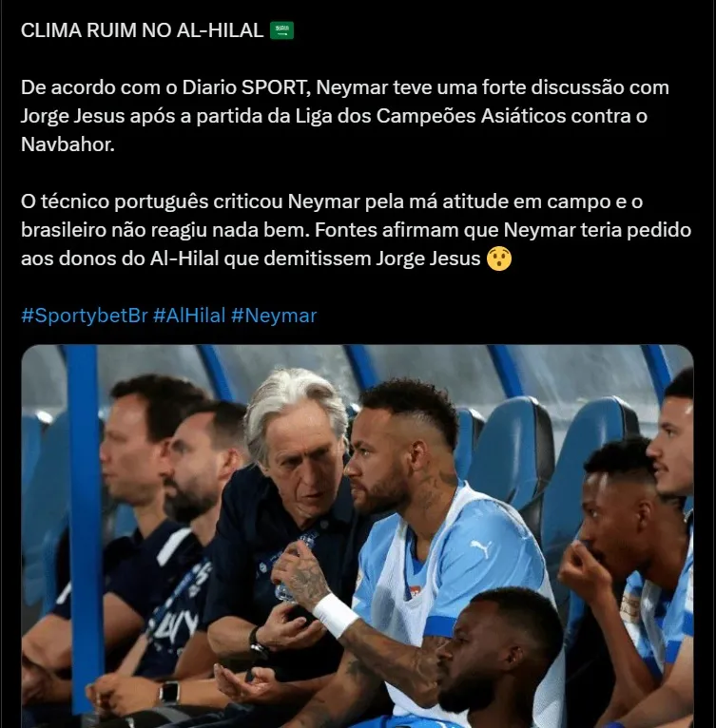Screen dimensions: 716x728
Task: Open the attached bench photo
Action: (358, 536)
